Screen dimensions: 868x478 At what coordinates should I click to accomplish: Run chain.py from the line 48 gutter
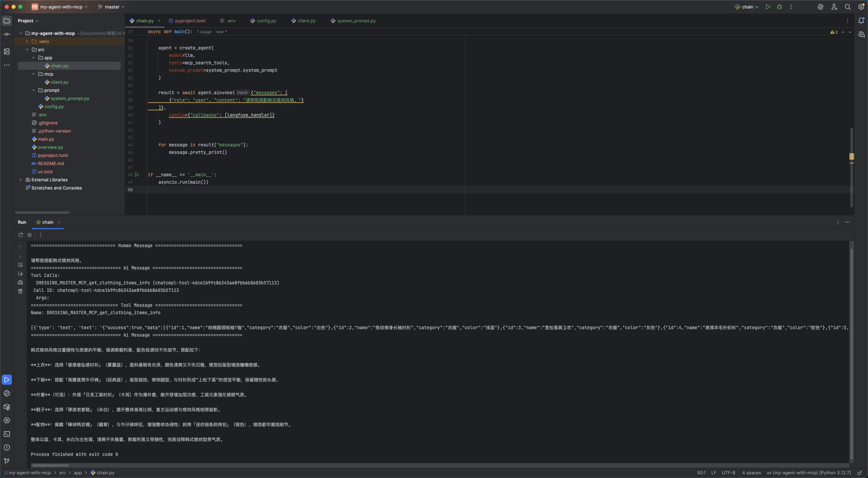[x=137, y=174]
